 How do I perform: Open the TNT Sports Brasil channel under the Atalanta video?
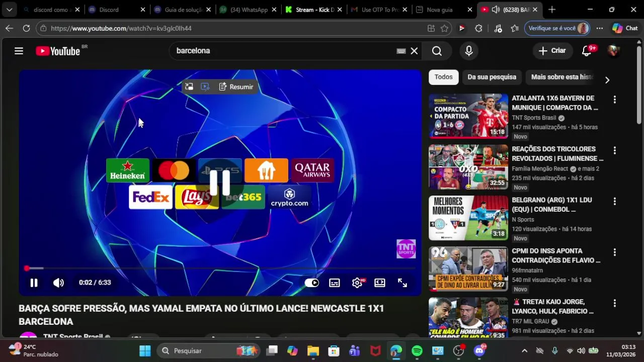click(x=534, y=118)
